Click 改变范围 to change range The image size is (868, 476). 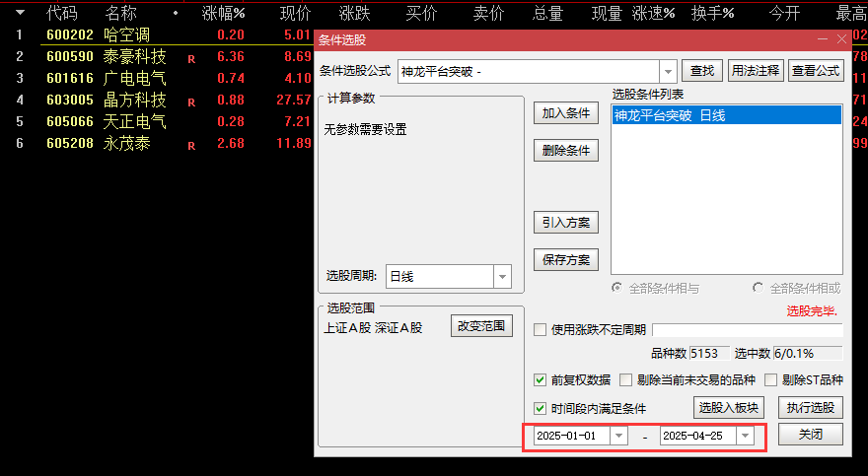[481, 326]
